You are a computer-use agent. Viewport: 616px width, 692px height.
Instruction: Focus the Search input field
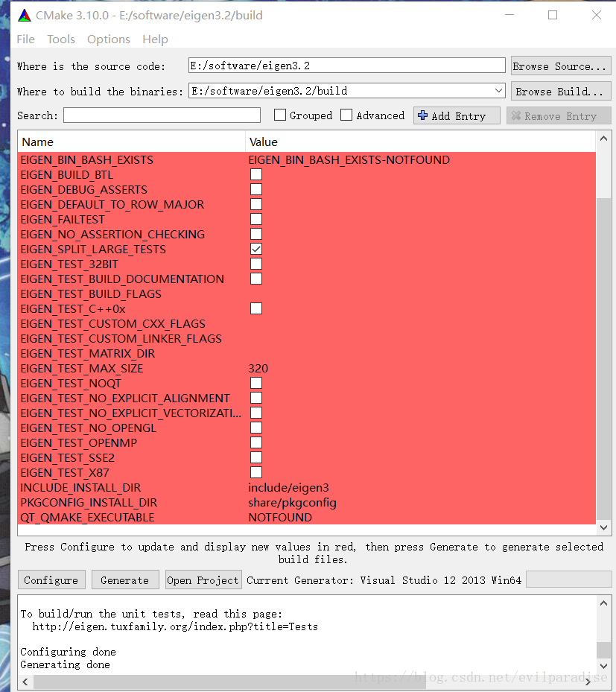click(x=162, y=115)
